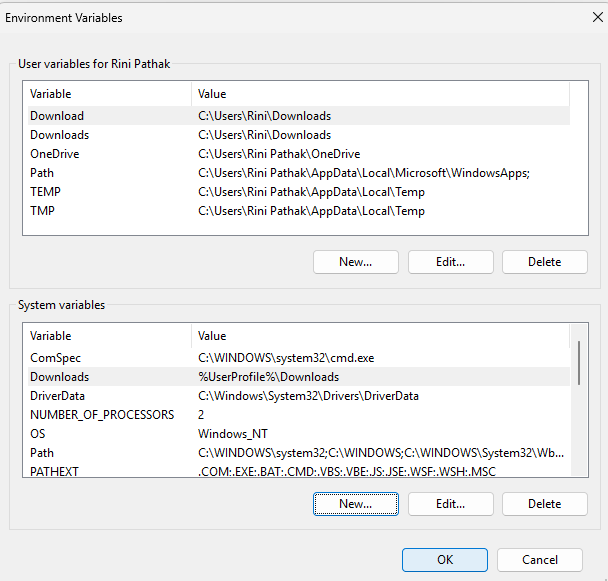Close the Environment Variables window
The height and width of the screenshot is (581, 608).
(583, 18)
